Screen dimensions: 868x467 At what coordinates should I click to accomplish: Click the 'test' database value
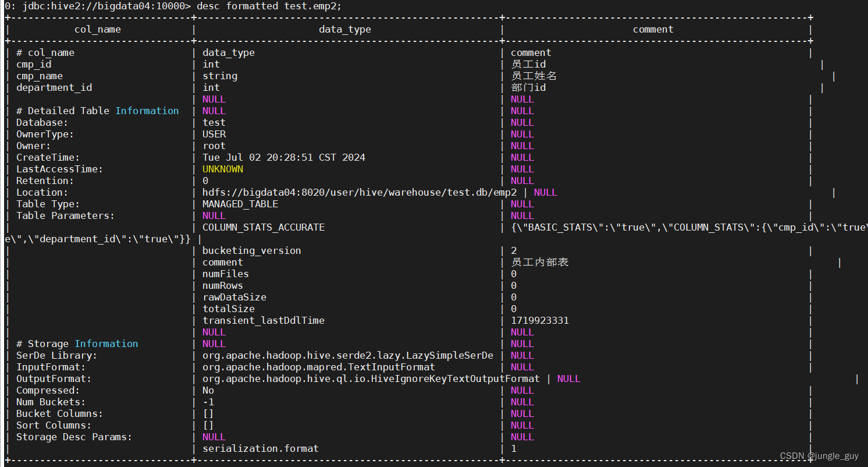click(x=214, y=122)
